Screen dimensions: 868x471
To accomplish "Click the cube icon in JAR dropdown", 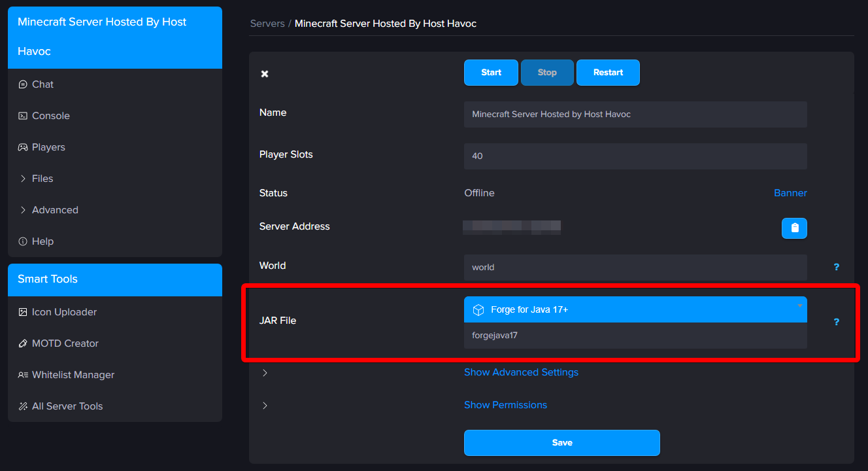I will coord(478,309).
